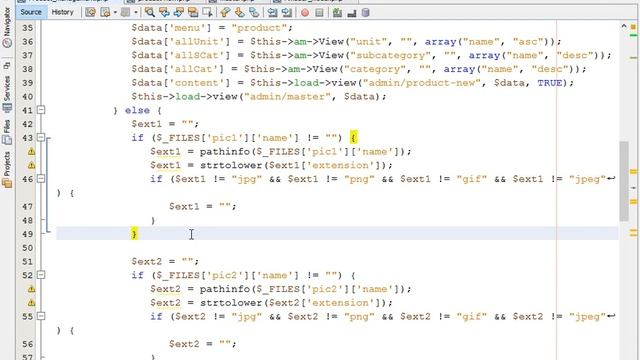Viewport: 640px width, 360px height.
Task: Collapse the ext2 check fold at line 55
Action: (41, 316)
